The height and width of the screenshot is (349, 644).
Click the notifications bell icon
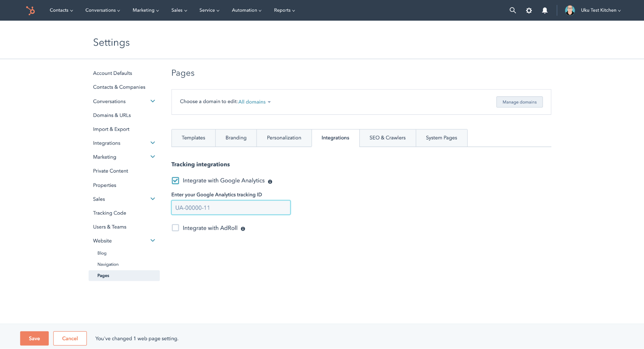(544, 10)
